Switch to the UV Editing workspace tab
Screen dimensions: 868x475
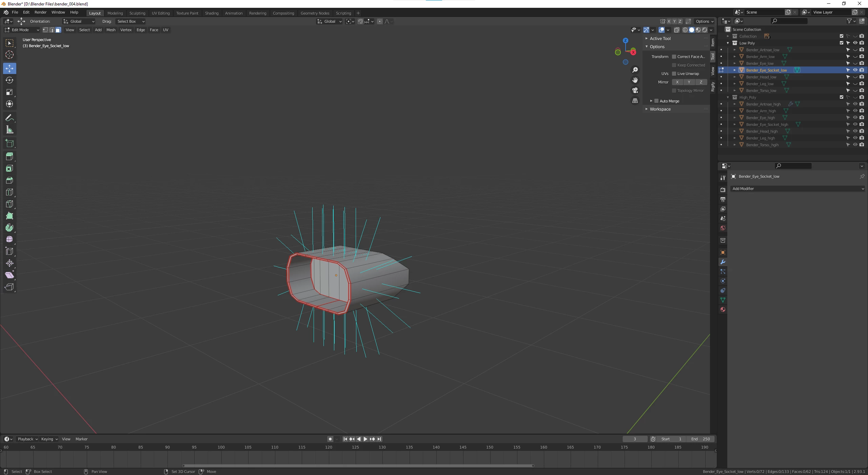160,13
